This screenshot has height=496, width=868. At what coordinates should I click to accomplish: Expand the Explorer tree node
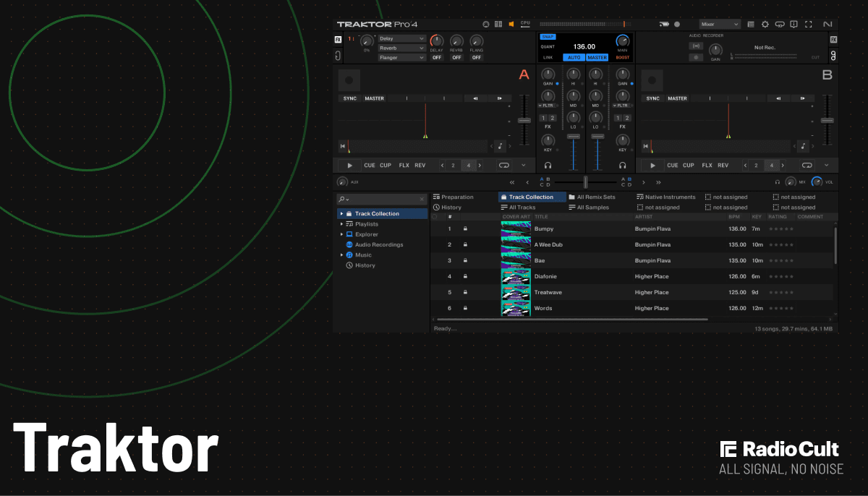coord(341,234)
